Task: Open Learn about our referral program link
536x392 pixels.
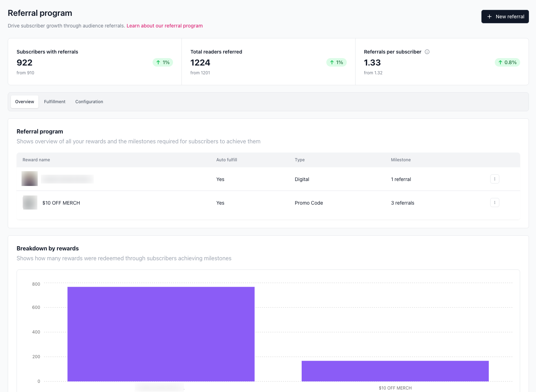Action: pyautogui.click(x=165, y=26)
